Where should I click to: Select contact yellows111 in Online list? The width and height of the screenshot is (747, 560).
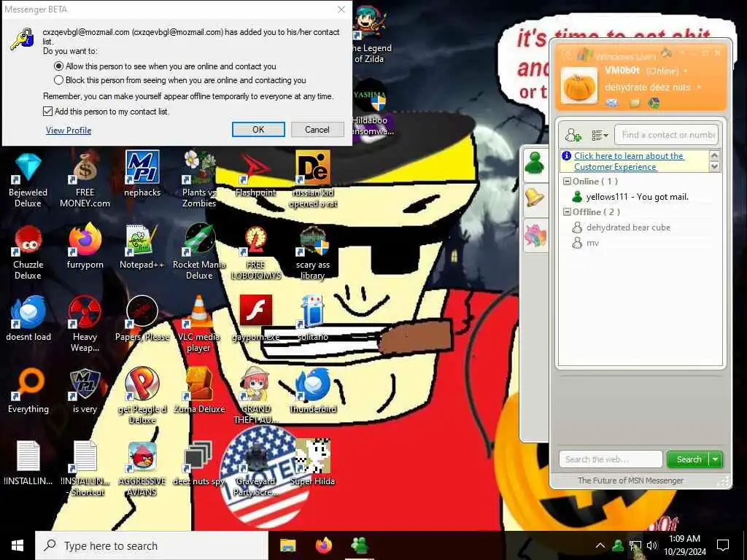[x=637, y=197]
